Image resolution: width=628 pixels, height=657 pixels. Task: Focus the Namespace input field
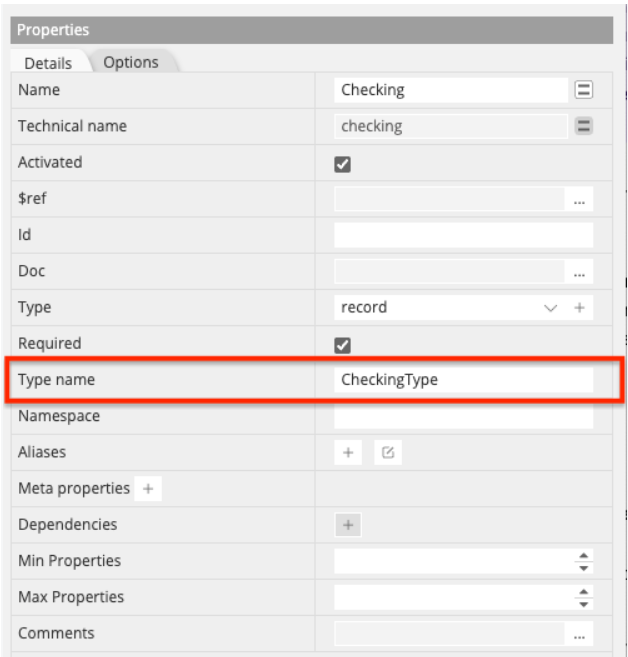point(463,416)
